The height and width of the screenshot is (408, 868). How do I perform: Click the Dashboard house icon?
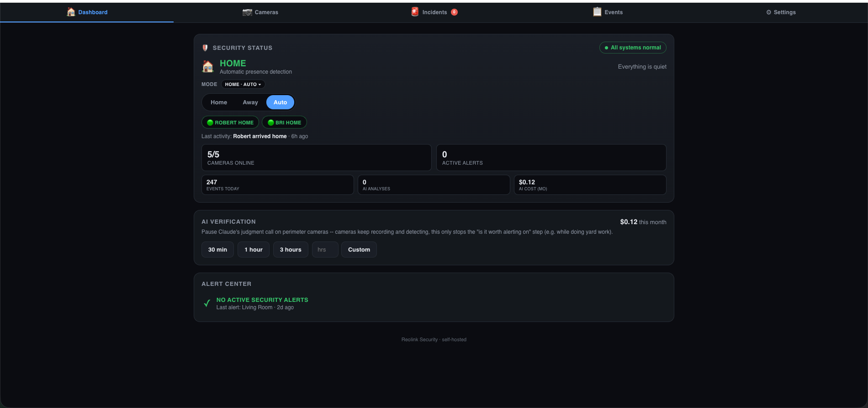71,12
